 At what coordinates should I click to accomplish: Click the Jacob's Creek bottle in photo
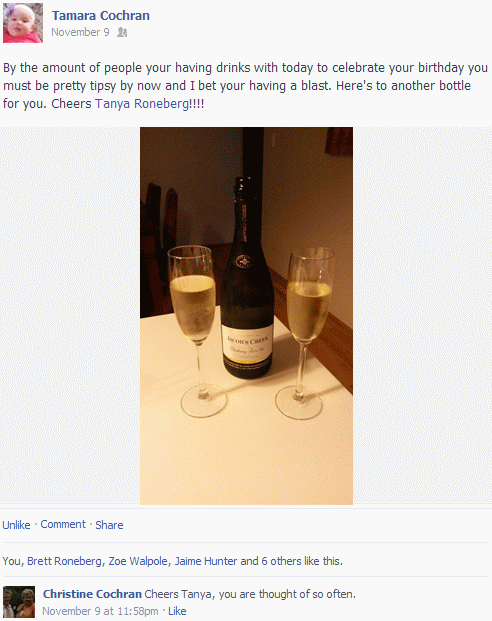coord(247,277)
